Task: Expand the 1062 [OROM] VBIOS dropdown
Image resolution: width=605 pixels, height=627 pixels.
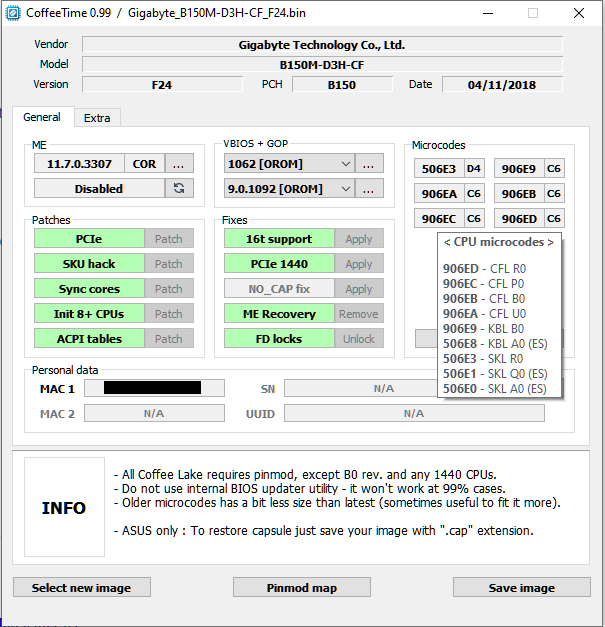Action: 346,164
